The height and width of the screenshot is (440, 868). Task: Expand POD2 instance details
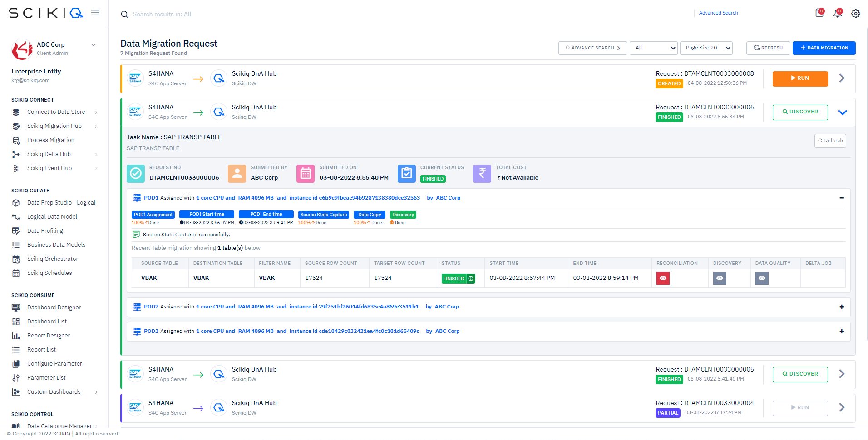[842, 307]
